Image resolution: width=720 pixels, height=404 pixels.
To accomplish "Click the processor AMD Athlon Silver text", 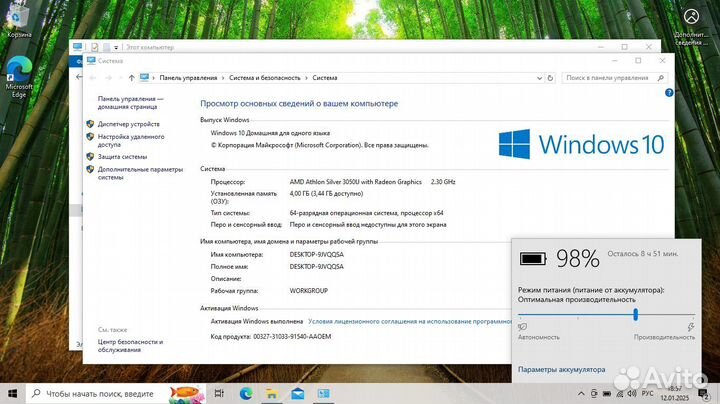I will 355,182.
